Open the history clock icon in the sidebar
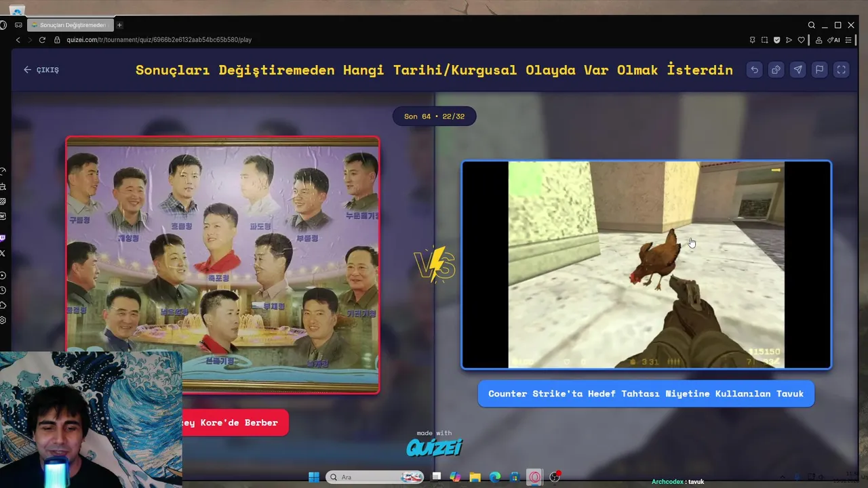 click(3, 290)
